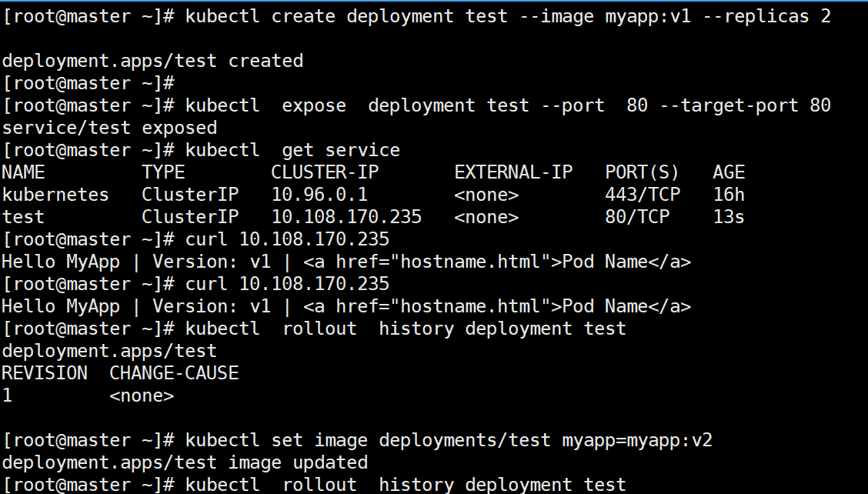Click the 'kubernetes' service name
868x494 pixels.
[x=55, y=195]
